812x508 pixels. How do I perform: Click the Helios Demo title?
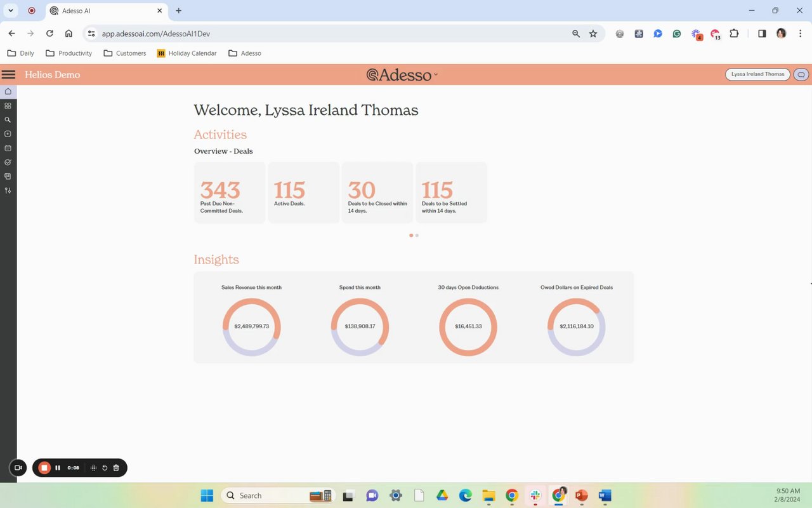point(53,74)
